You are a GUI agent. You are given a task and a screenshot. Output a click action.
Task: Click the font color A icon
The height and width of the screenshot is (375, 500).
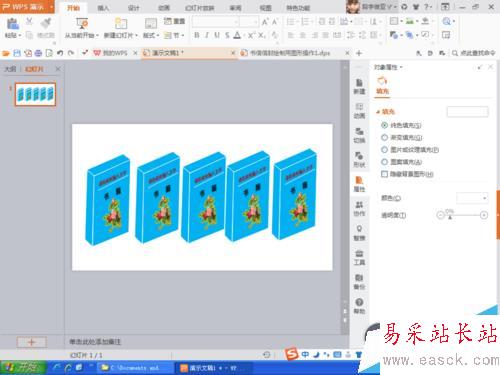click(237, 35)
